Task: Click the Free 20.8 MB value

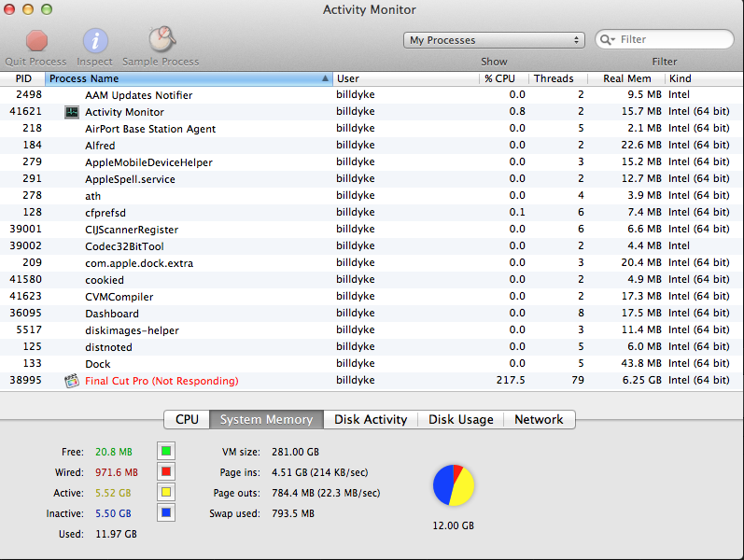Action: (x=113, y=452)
